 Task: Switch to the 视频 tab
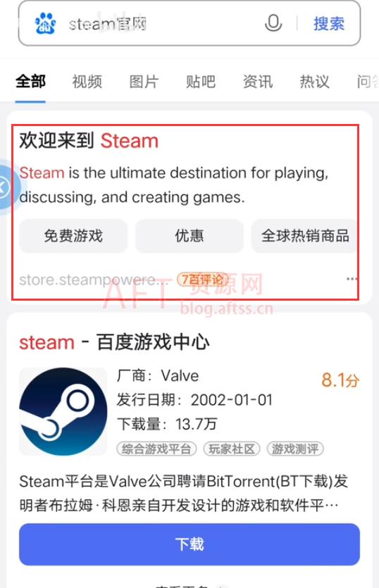(x=87, y=82)
